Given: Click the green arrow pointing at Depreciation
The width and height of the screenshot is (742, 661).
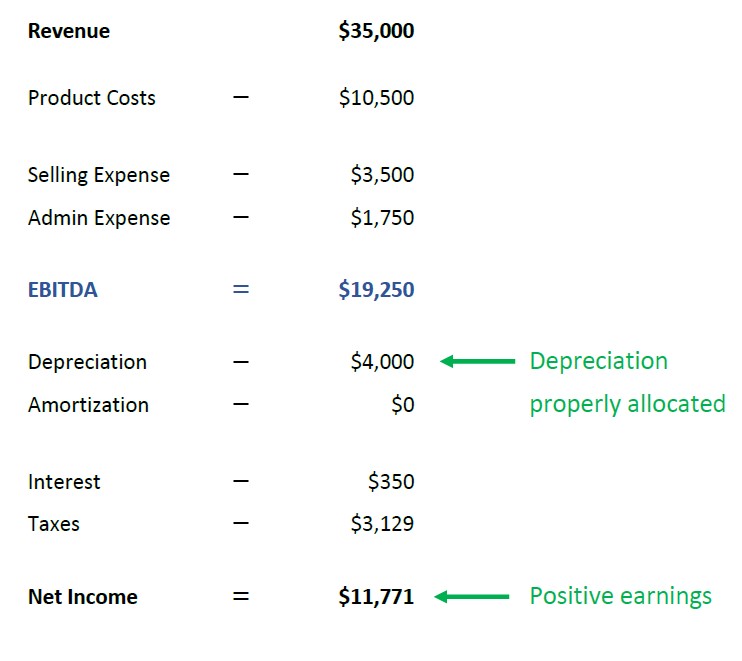Looking at the screenshot, I should 477,362.
